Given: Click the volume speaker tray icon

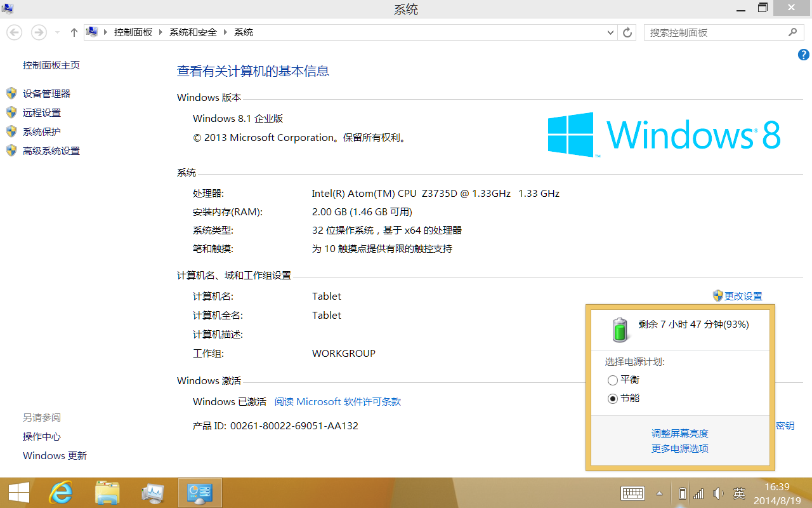Looking at the screenshot, I should coord(718,493).
